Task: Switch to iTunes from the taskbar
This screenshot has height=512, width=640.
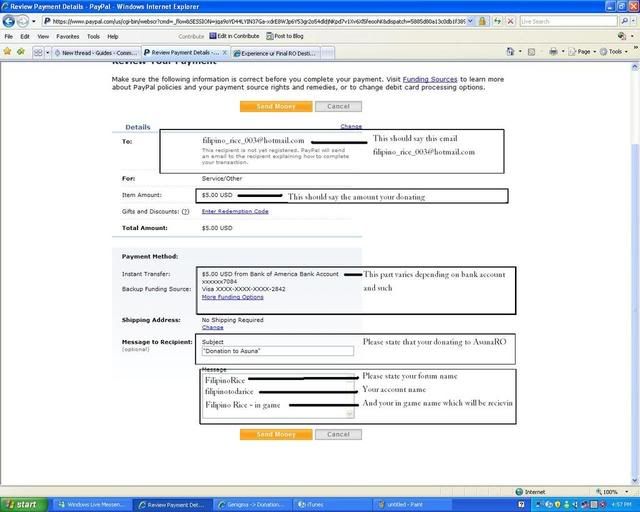Action: [x=332, y=505]
